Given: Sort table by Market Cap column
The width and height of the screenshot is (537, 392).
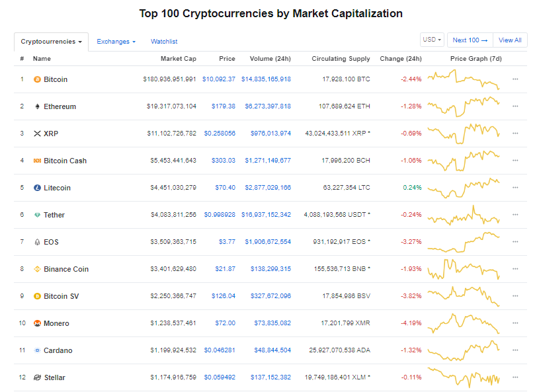Looking at the screenshot, I should coord(179,59).
